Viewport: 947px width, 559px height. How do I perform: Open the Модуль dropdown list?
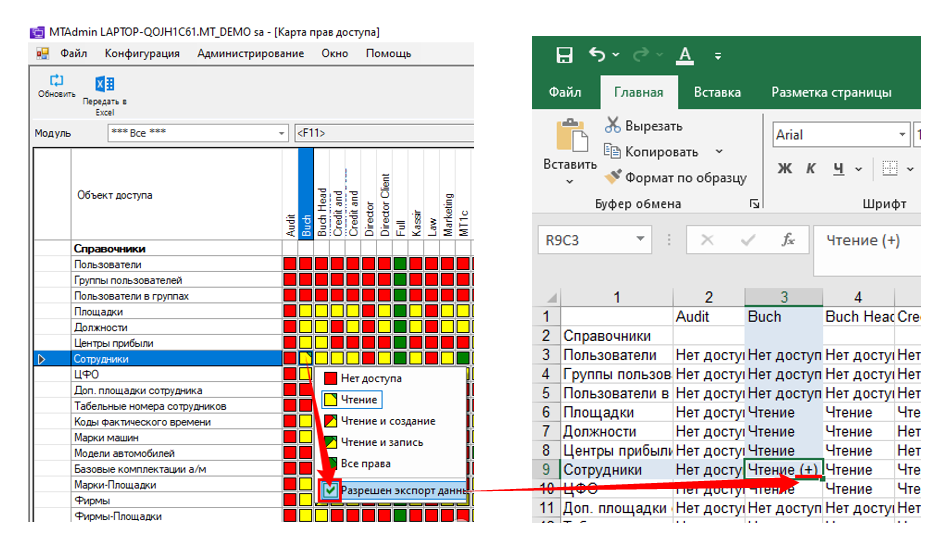click(x=281, y=133)
